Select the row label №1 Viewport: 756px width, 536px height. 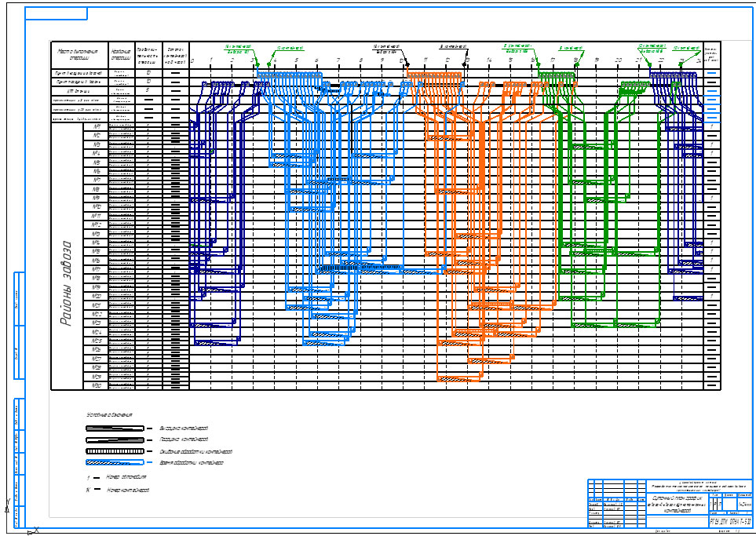(x=97, y=126)
